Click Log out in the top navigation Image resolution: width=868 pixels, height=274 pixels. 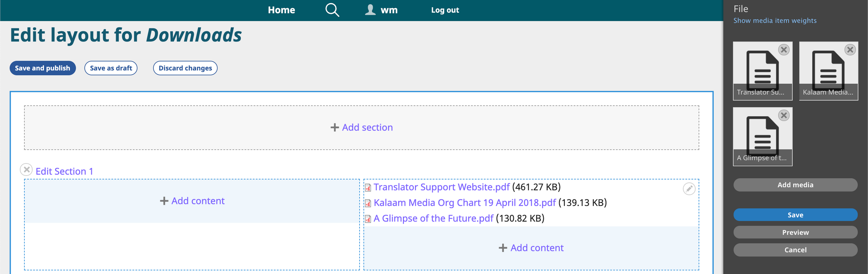[445, 10]
